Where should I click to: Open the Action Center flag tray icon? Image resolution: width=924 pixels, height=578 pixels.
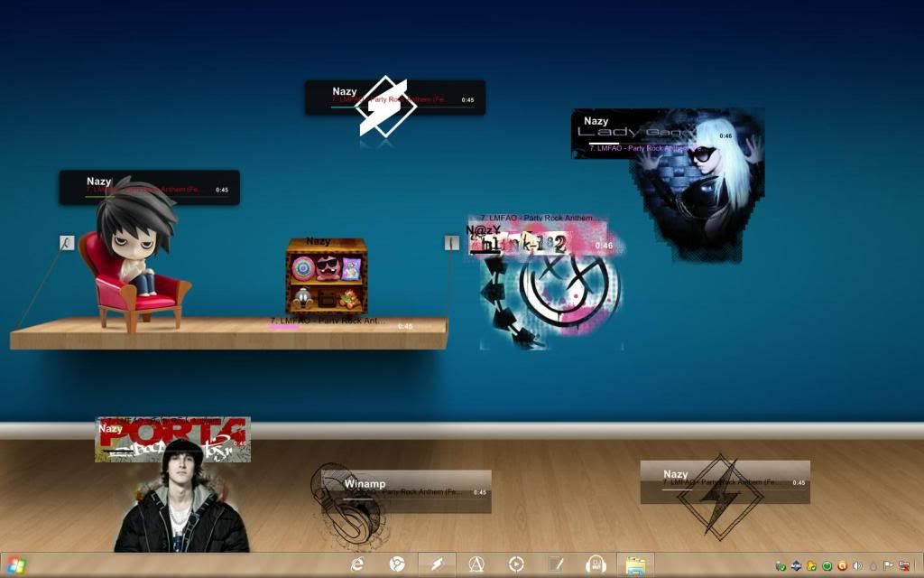point(888,566)
